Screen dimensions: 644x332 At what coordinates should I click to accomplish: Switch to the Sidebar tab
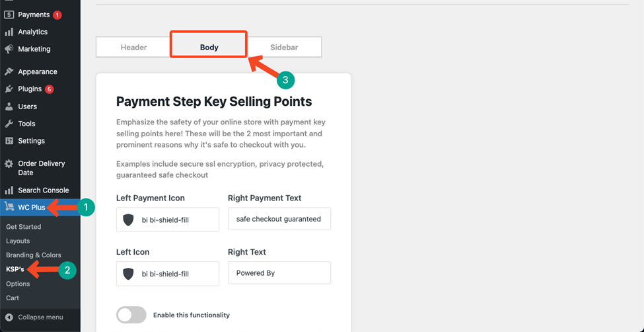284,48
